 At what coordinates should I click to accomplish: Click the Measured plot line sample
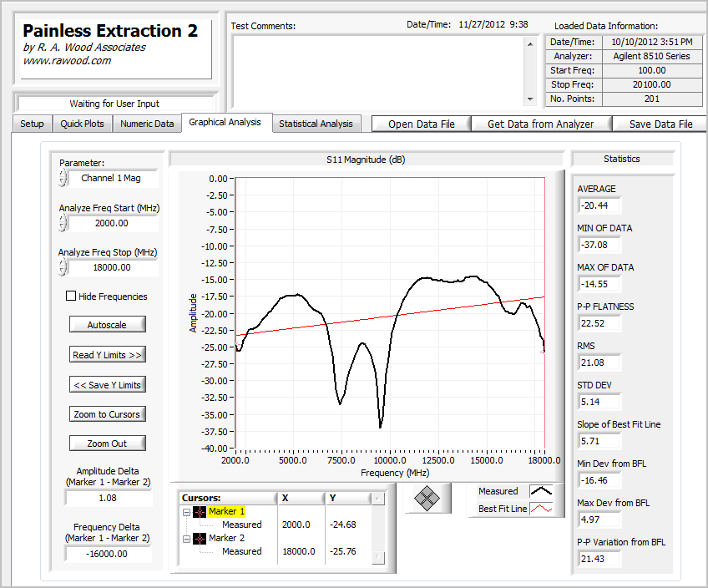[x=541, y=491]
